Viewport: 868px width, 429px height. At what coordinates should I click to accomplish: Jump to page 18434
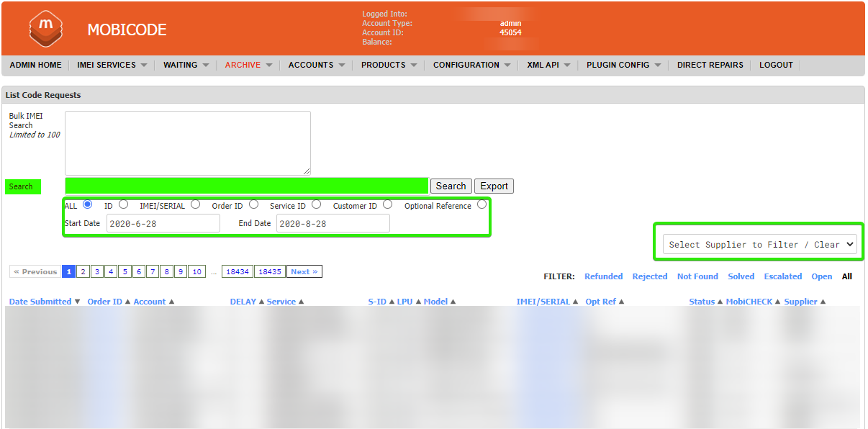[238, 271]
